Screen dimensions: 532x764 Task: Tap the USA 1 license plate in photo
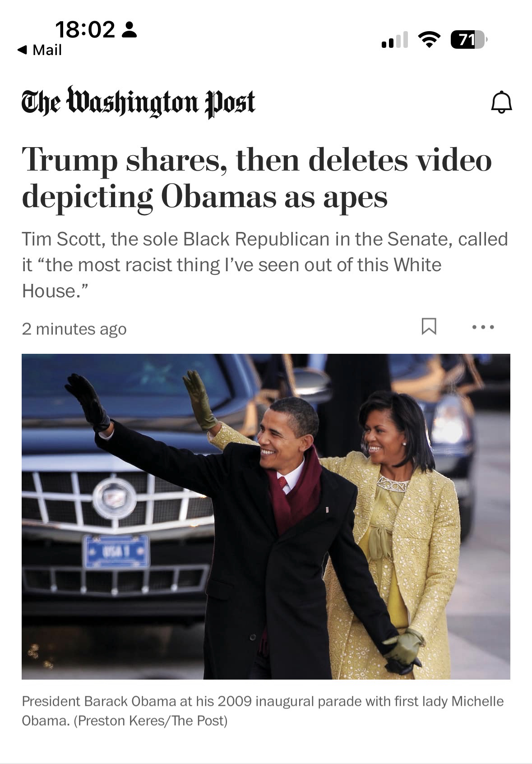point(116,551)
